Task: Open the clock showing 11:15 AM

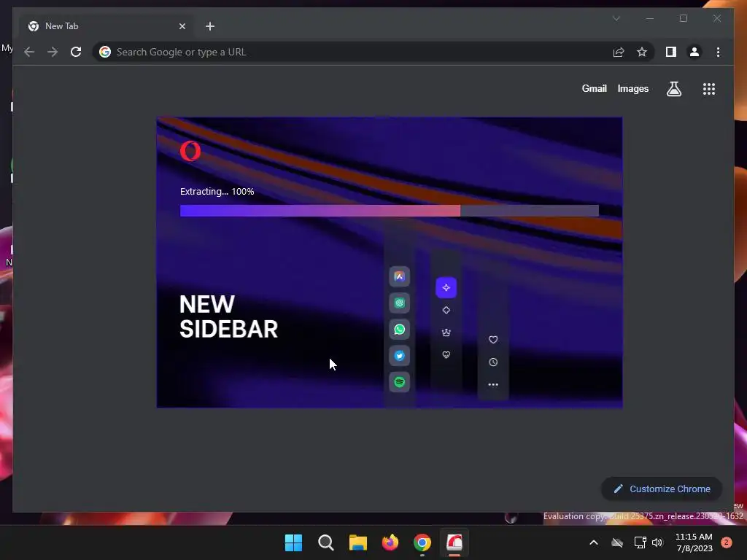Action: (694, 542)
